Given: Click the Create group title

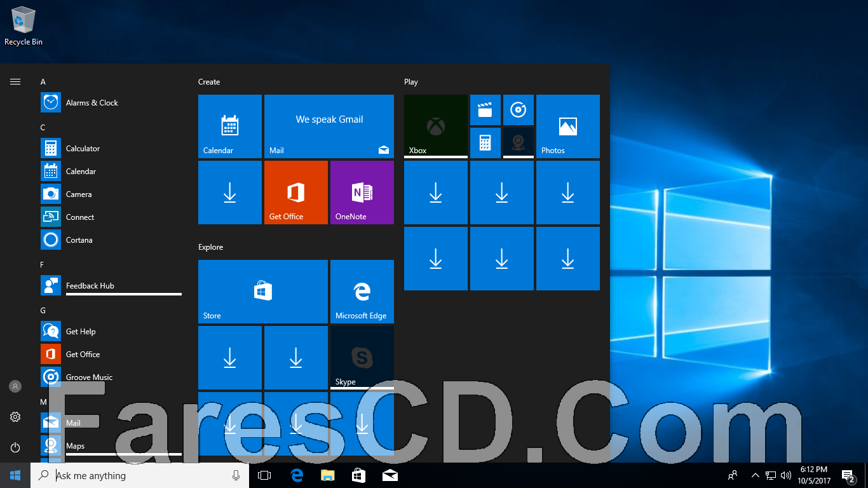Looking at the screenshot, I should coord(209,82).
